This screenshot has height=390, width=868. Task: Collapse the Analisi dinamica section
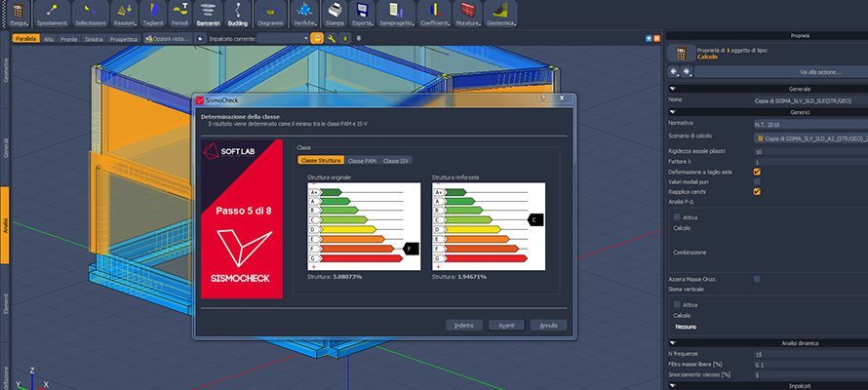point(673,343)
